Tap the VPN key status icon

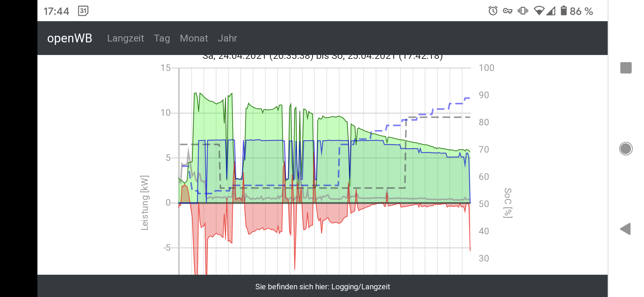(507, 11)
